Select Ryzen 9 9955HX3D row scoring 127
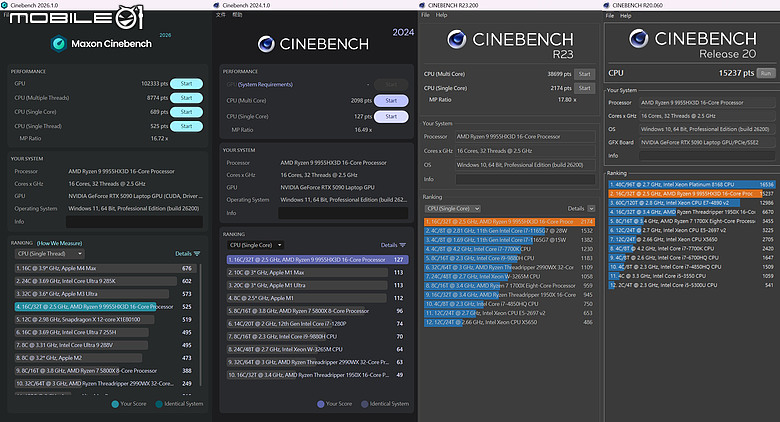This screenshot has width=780, height=422. point(317,260)
